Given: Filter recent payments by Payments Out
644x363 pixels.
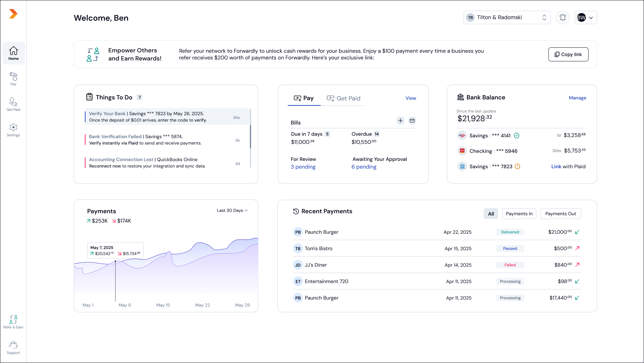Looking at the screenshot, I should tap(560, 214).
